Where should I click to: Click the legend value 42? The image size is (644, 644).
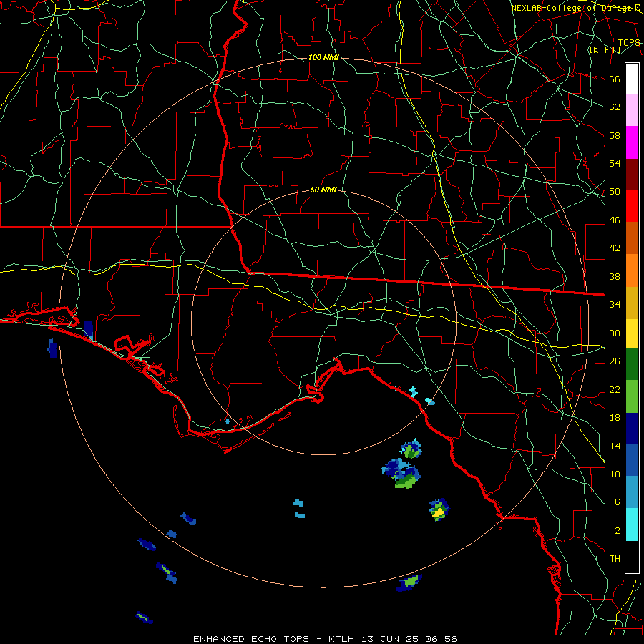coord(615,248)
